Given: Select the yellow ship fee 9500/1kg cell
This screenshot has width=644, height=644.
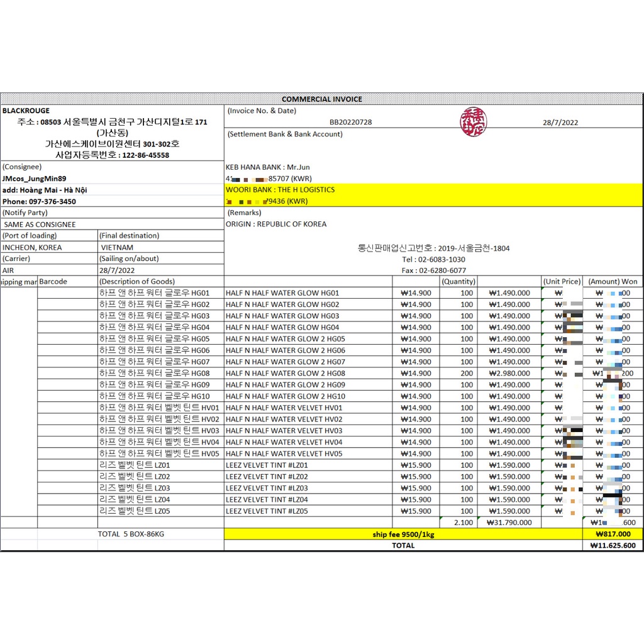Looking at the screenshot, I should [x=402, y=534].
